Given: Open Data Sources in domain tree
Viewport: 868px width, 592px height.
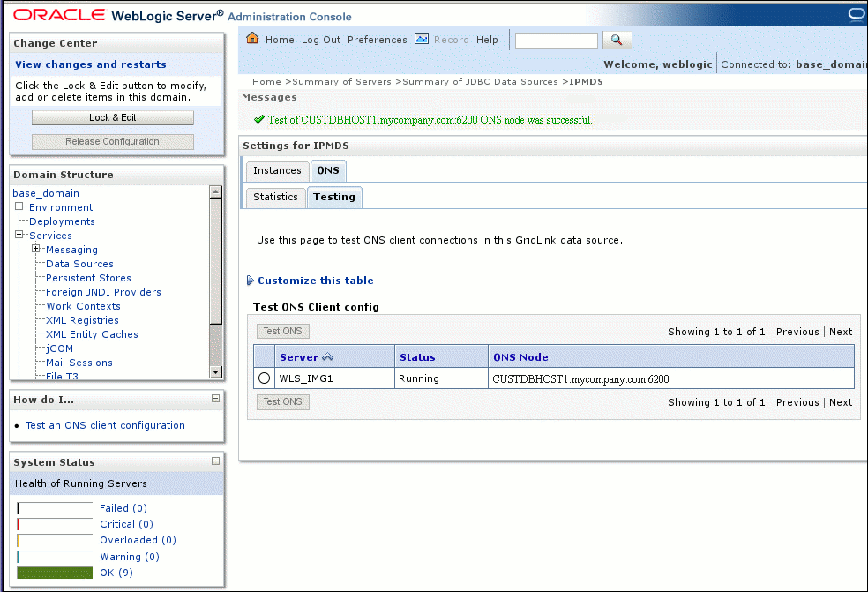Looking at the screenshot, I should (79, 264).
